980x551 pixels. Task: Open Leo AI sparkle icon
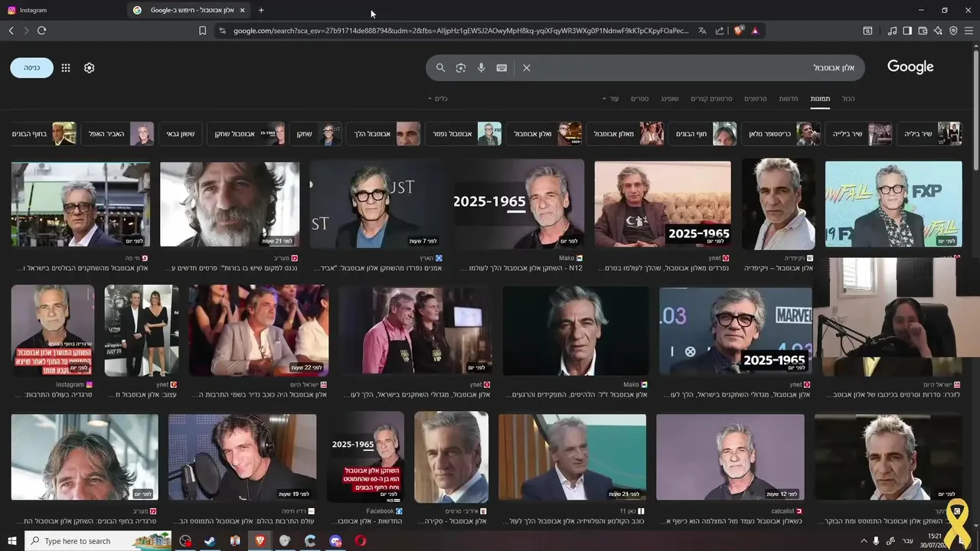pos(938,31)
